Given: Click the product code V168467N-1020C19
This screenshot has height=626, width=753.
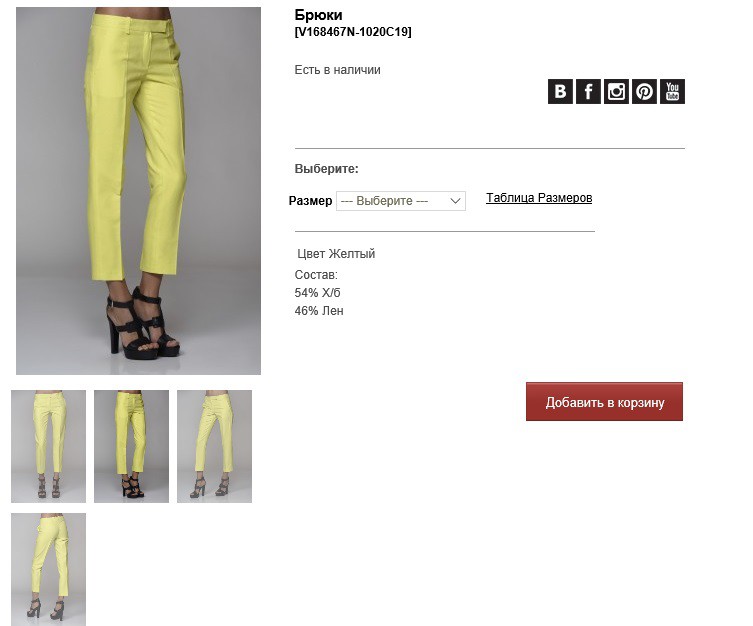Looking at the screenshot, I should 353,32.
